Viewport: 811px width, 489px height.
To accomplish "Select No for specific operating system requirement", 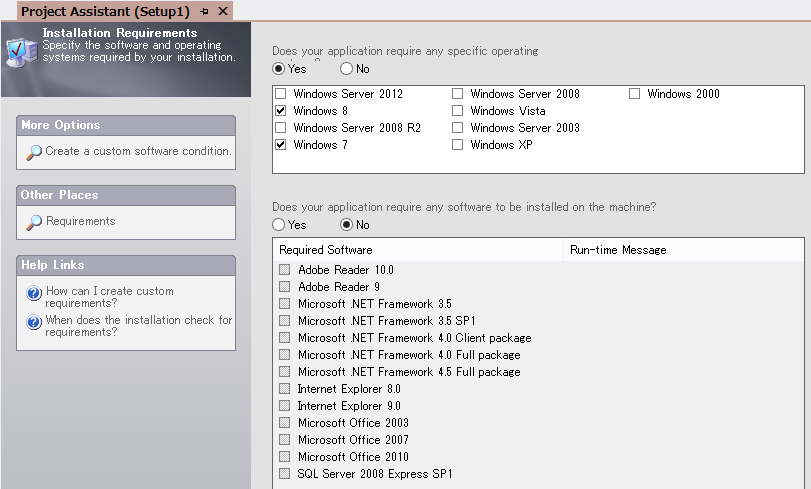I will 347,68.
